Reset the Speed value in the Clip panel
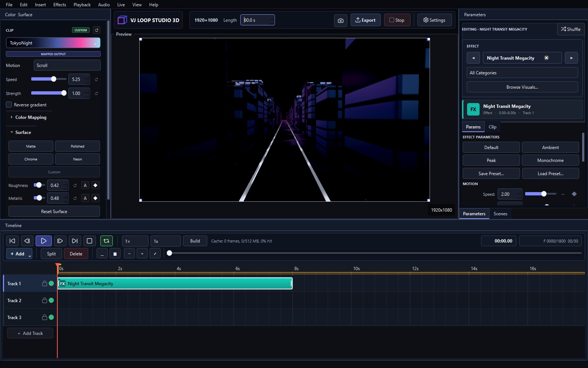Viewport: 588px width, 368px height. tap(96, 79)
